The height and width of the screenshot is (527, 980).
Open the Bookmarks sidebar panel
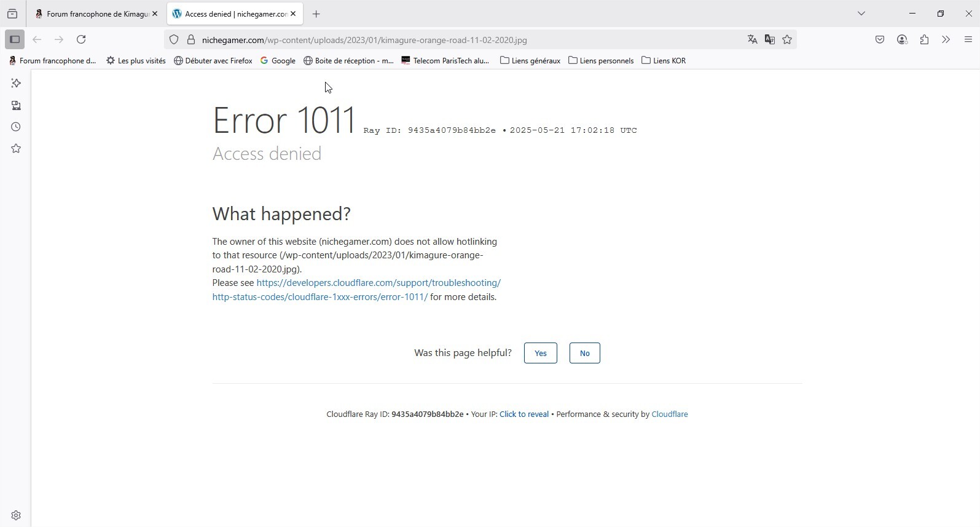click(16, 148)
